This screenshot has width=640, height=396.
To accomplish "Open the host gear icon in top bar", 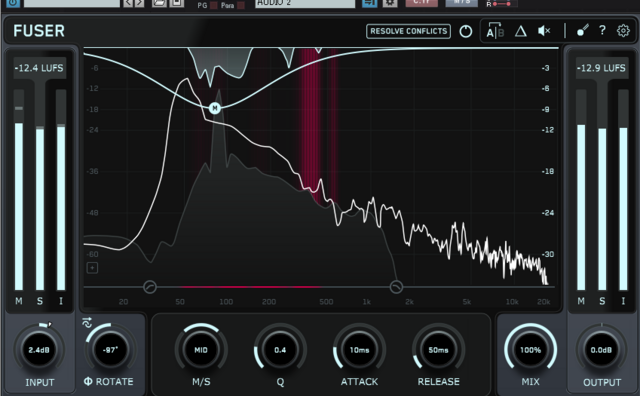I will [390, 3].
